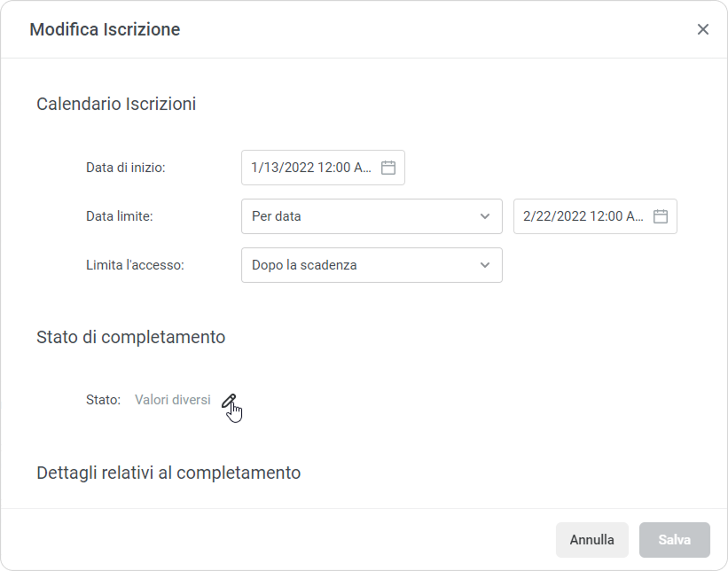
Task: Click the 'Data limite:' label
Action: [120, 216]
